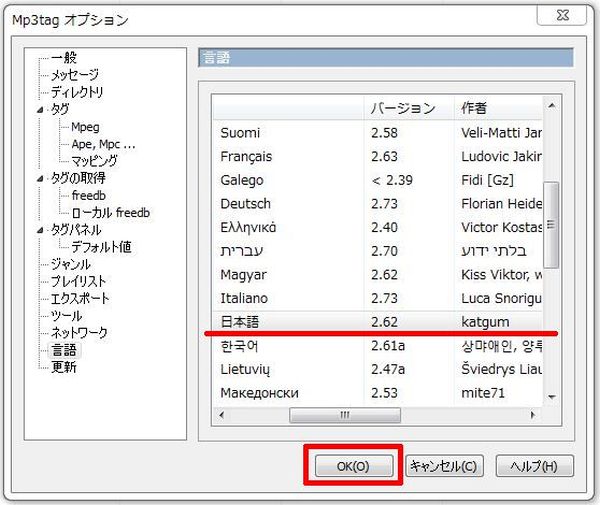Select 言語 in the options tree

pyautogui.click(x=64, y=350)
